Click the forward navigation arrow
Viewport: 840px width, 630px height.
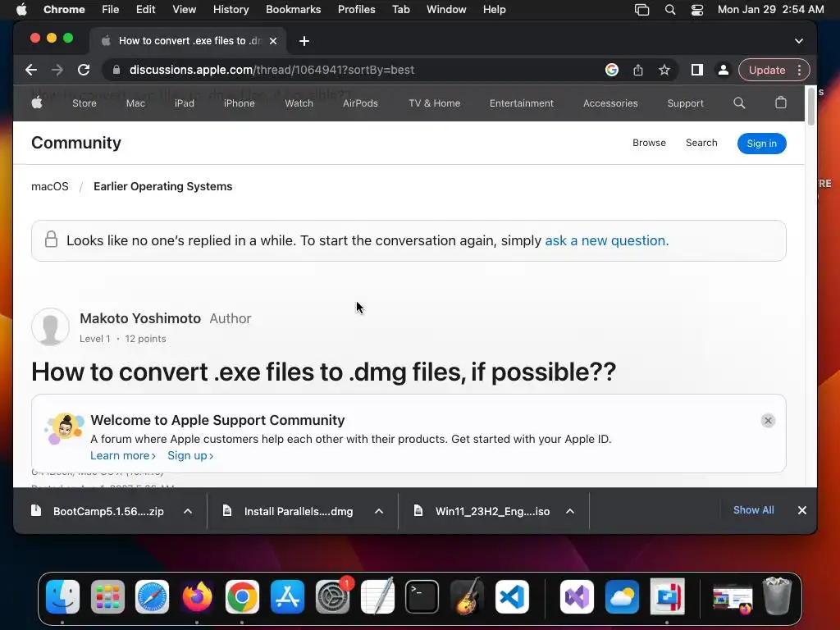pos(57,70)
